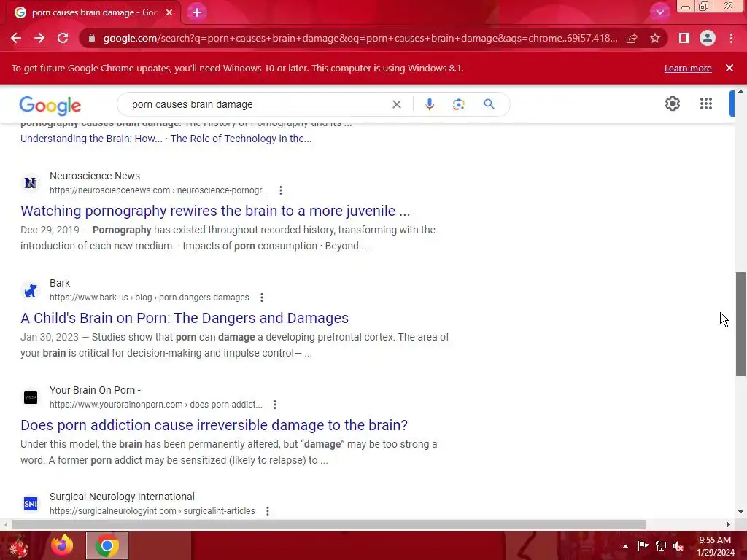Viewport: 747px width, 560px height.
Task: Open the Bark favicon
Action: 31,290
